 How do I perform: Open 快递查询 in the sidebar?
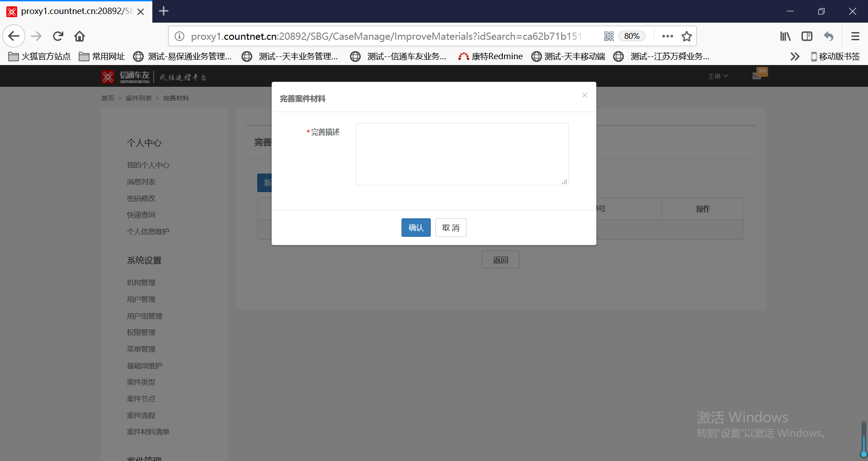[x=141, y=215]
